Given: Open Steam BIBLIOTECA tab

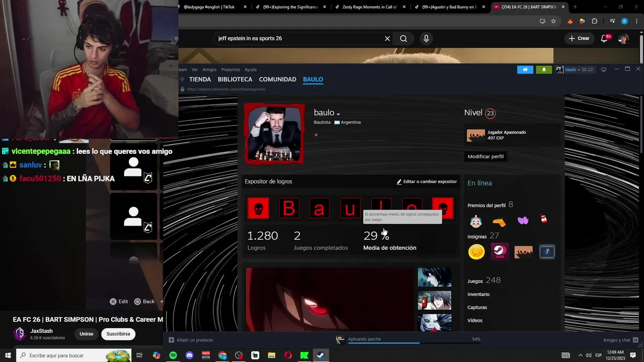Looking at the screenshot, I should click(235, 79).
